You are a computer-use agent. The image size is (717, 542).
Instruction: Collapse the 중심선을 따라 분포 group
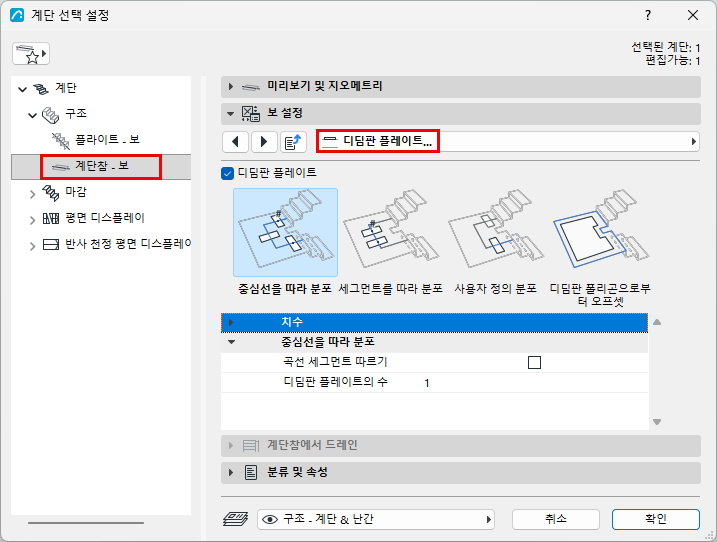click(231, 342)
